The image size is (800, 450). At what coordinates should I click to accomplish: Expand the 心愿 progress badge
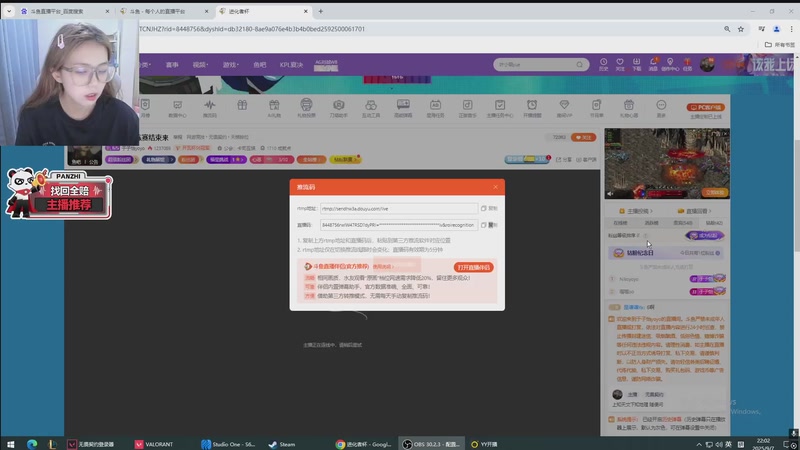(272, 160)
